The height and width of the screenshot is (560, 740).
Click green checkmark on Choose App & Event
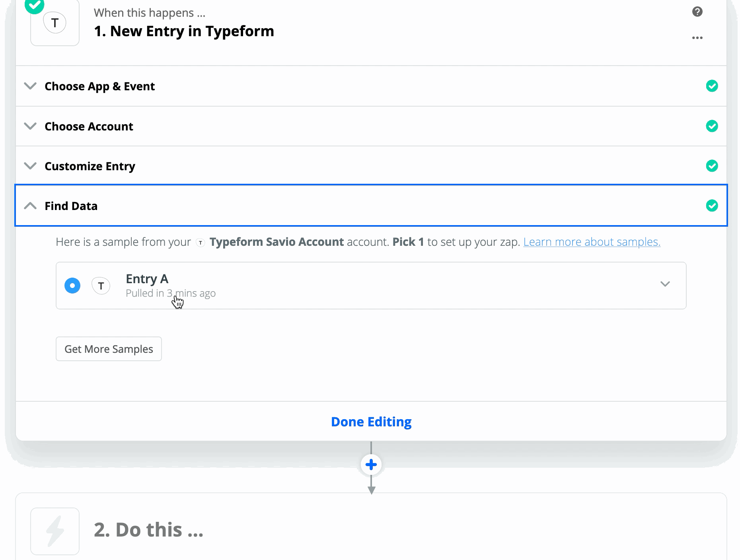coord(712,86)
